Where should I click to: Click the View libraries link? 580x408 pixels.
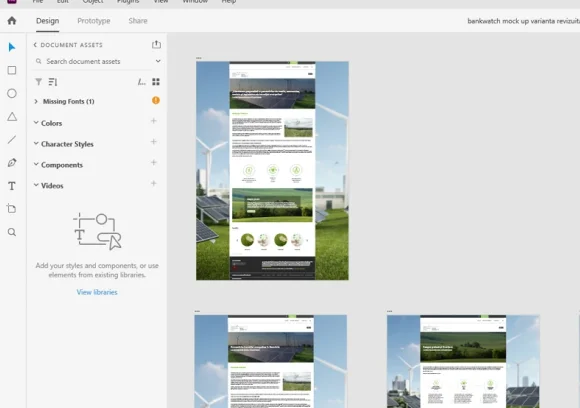pos(97,292)
